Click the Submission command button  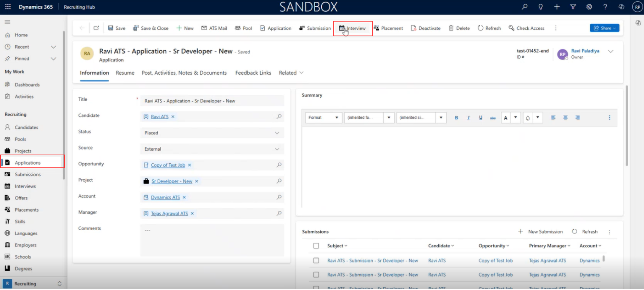(x=315, y=28)
